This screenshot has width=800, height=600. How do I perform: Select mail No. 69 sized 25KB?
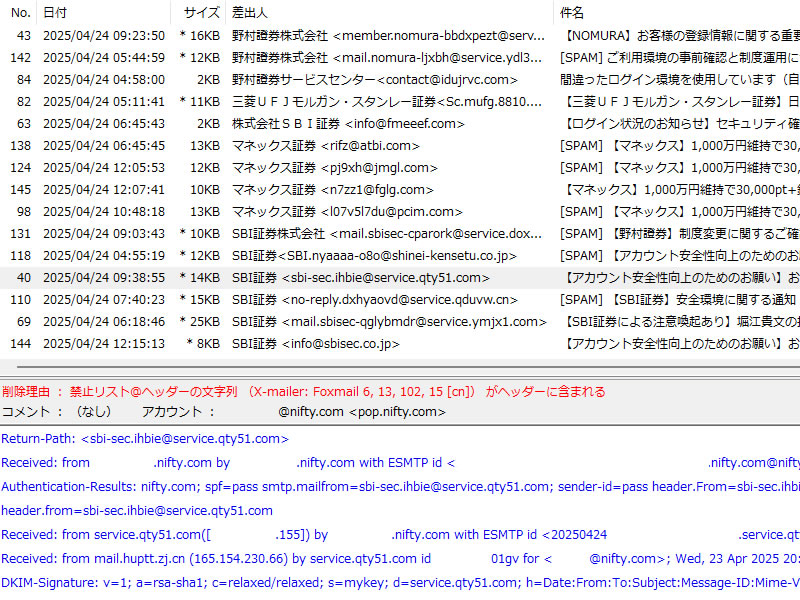tap(400, 321)
